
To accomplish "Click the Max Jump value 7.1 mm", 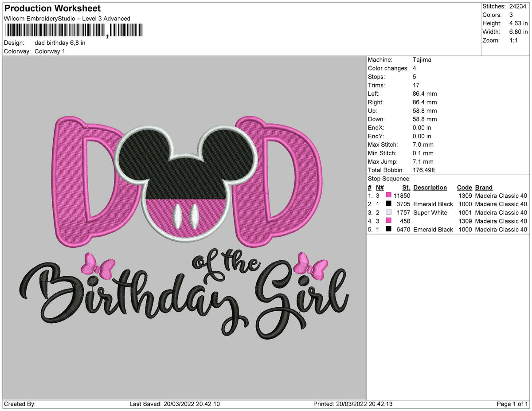I will (x=423, y=162).
